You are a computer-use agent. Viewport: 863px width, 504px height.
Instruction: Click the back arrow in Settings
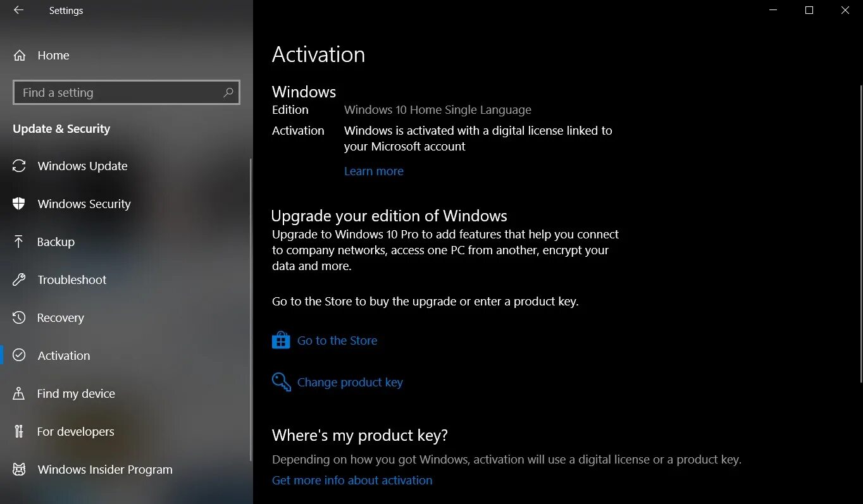click(x=18, y=10)
